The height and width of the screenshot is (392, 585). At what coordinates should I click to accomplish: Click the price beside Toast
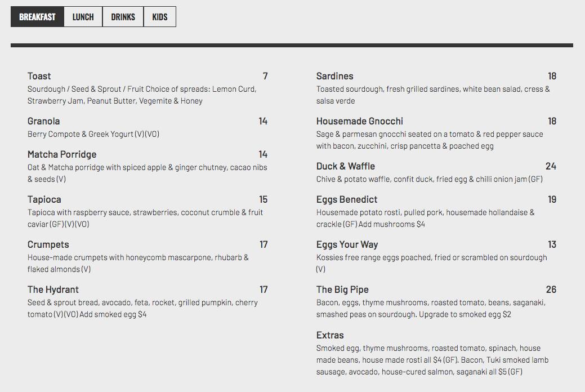265,75
